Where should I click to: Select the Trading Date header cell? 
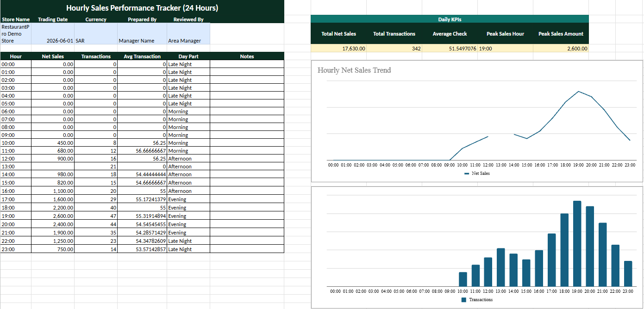tap(53, 19)
